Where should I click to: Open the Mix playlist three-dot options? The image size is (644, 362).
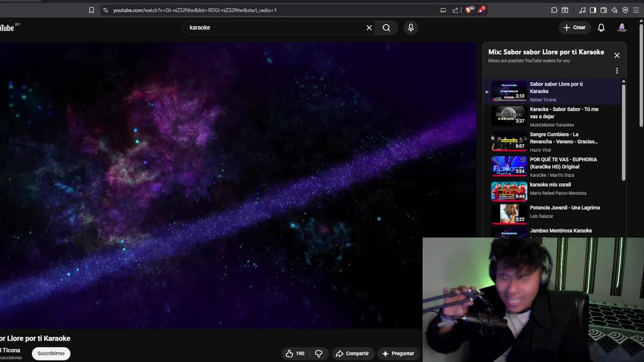click(617, 71)
